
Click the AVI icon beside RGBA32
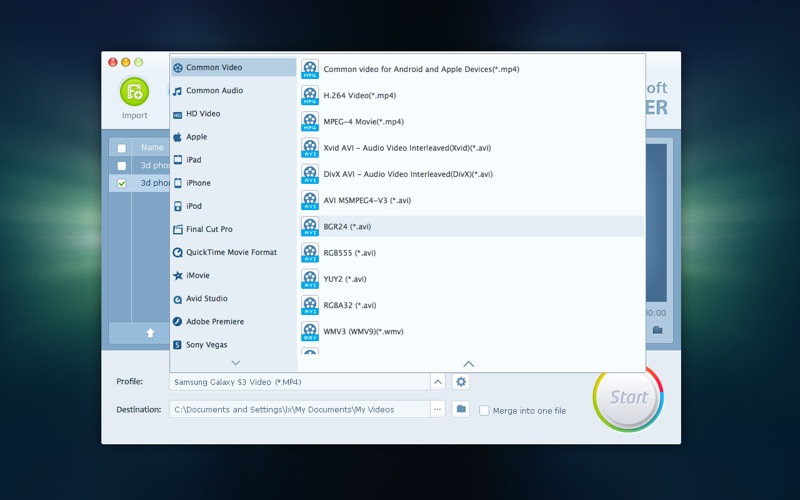point(310,305)
